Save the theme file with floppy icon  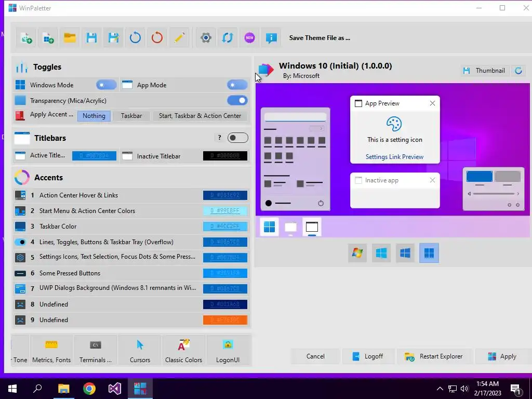pyautogui.click(x=91, y=37)
